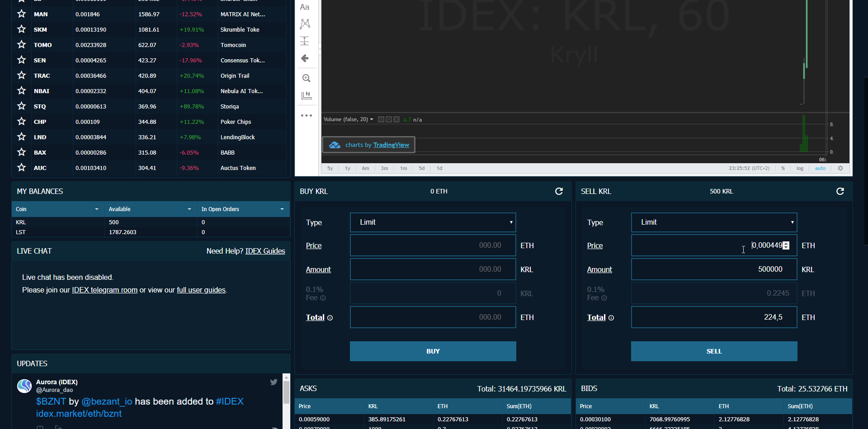Set chart range to 5y
The image size is (868, 429).
click(330, 168)
